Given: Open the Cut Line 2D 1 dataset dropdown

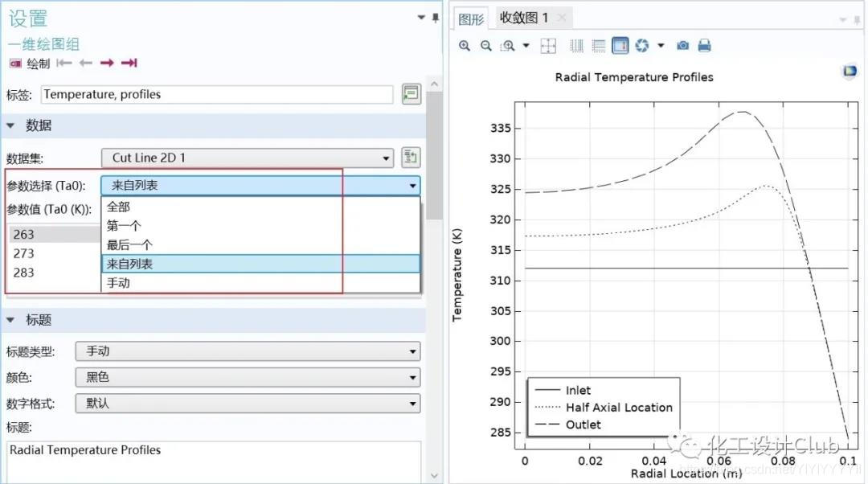Looking at the screenshot, I should click(x=247, y=158).
